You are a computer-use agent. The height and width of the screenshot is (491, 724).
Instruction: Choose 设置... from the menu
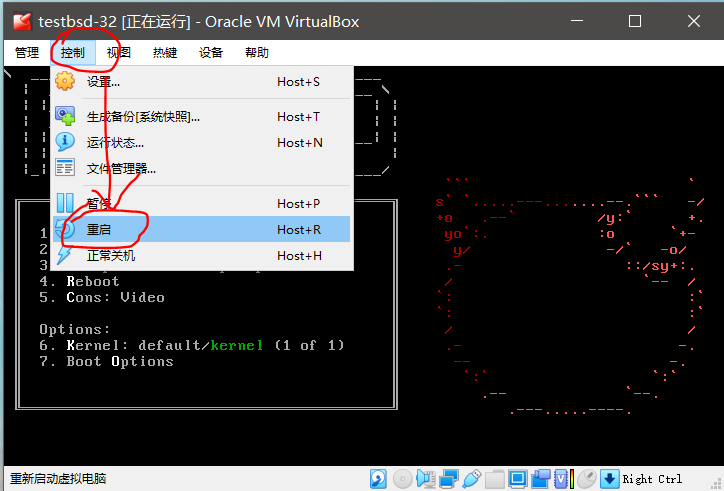pos(202,82)
